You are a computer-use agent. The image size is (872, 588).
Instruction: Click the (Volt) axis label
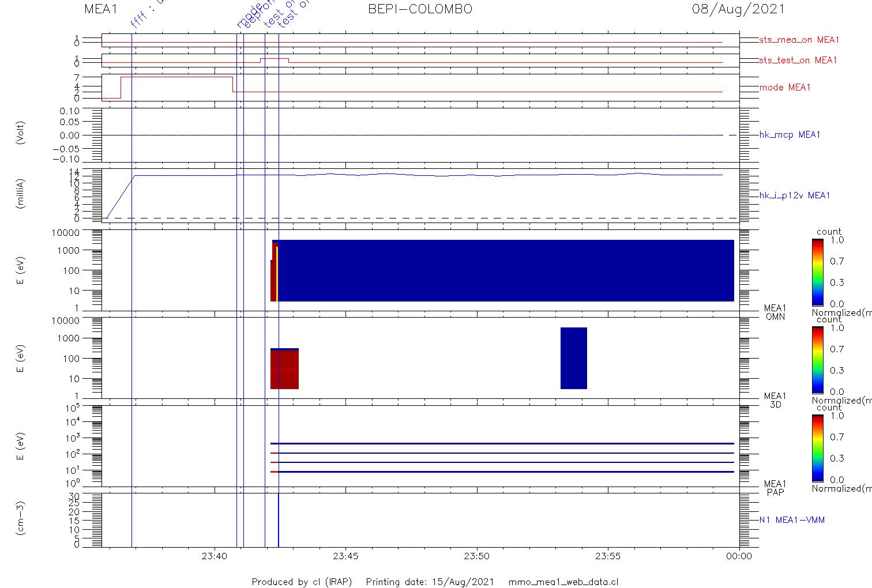[21, 133]
